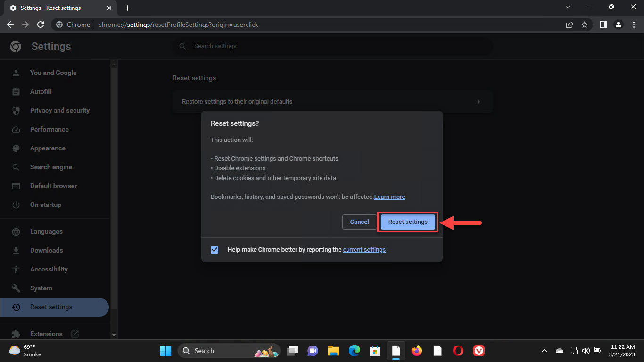The height and width of the screenshot is (362, 644).
Task: Go forward with the browser forward arrow
Action: 25,25
